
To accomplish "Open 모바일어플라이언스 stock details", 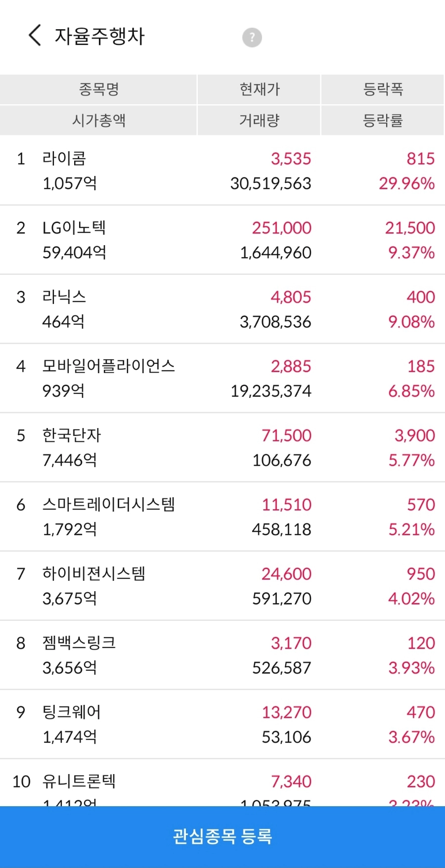I will pyautogui.click(x=222, y=378).
